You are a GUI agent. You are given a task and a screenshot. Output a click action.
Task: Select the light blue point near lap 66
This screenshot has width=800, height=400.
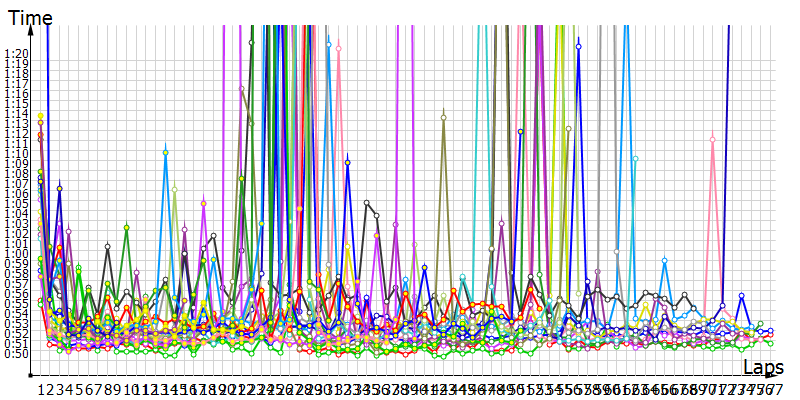point(664,260)
